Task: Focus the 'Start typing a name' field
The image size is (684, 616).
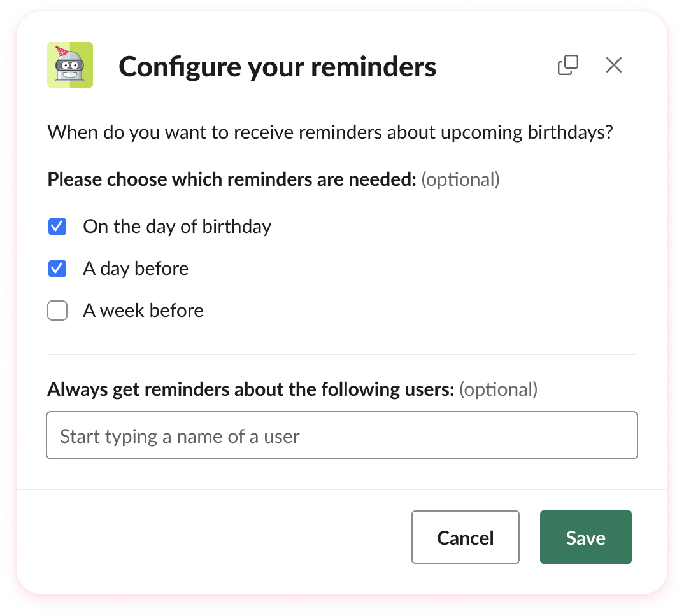Action: click(342, 435)
